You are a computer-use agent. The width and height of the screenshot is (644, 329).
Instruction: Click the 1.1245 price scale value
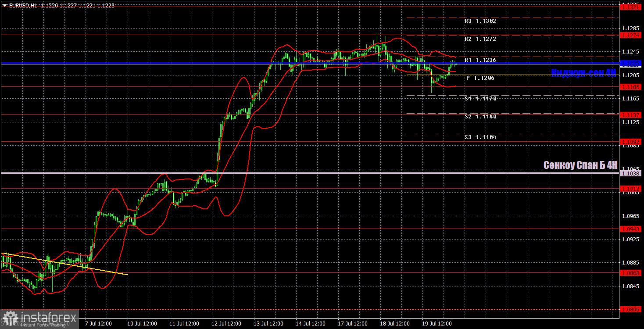(631, 52)
